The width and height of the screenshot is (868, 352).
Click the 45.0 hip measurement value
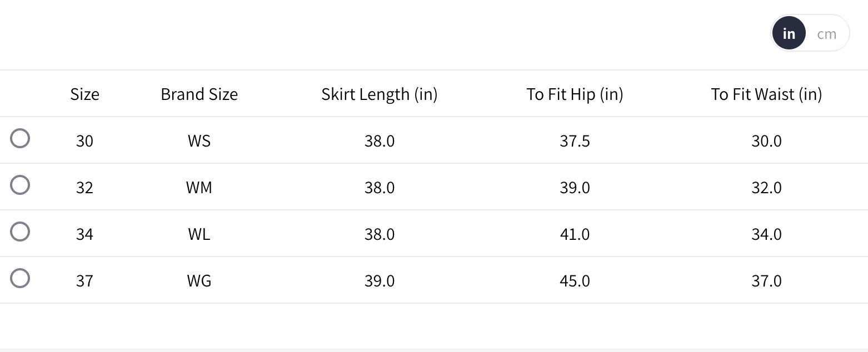(575, 281)
